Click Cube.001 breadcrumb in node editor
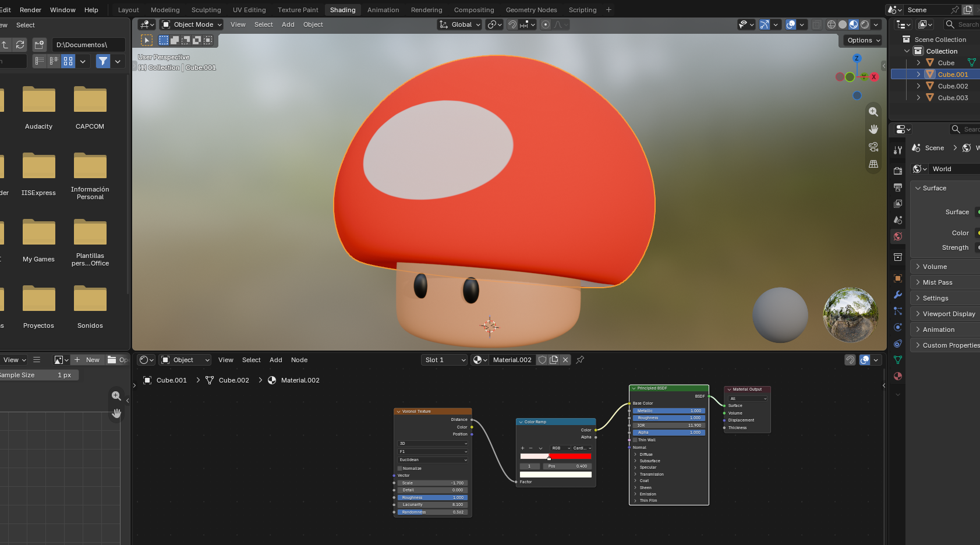This screenshot has height=545, width=980. (172, 380)
